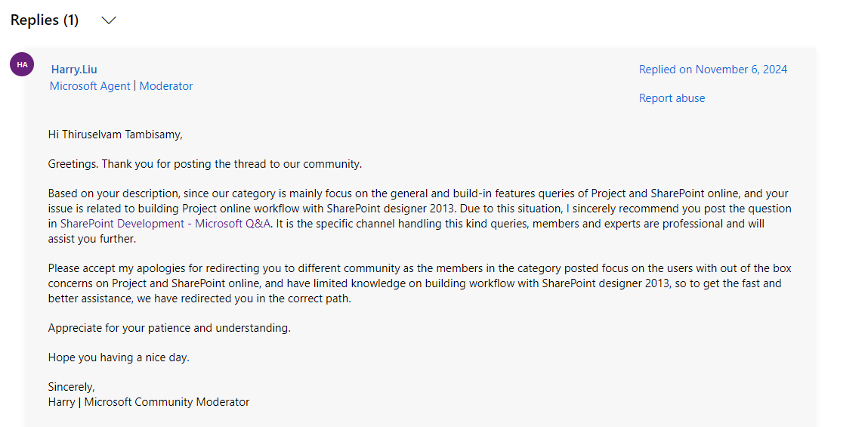Click the Moderator role link

tap(166, 86)
